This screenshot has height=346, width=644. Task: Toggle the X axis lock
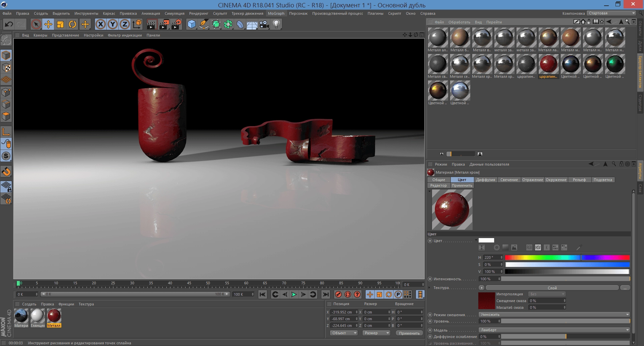101,24
